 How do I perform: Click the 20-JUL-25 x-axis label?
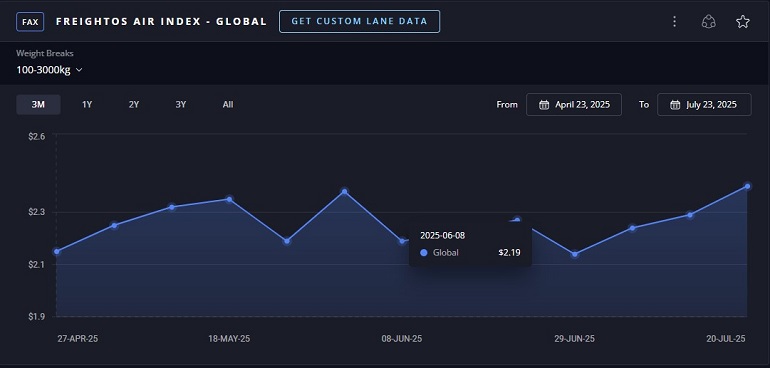[x=726, y=339]
